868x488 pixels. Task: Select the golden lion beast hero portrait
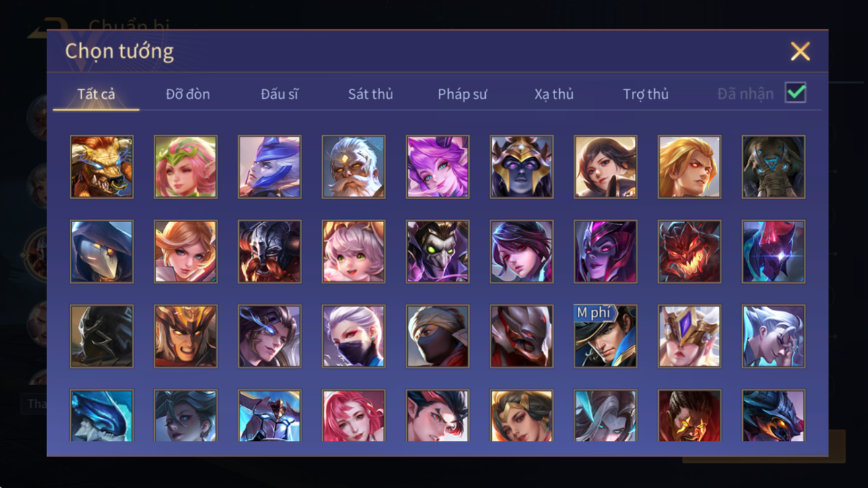pos(102,167)
